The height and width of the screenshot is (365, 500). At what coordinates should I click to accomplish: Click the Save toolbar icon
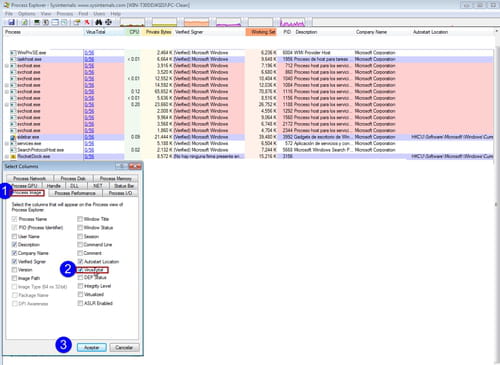point(12,22)
